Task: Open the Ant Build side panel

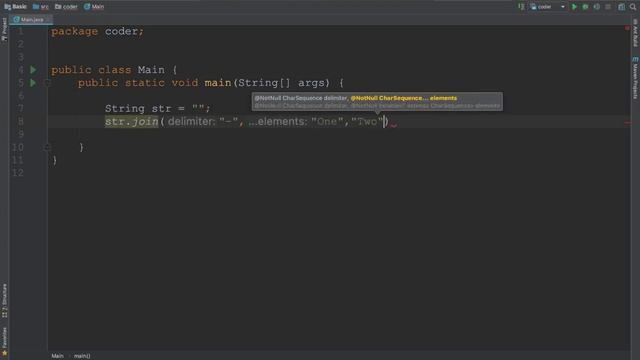Action: [635, 33]
